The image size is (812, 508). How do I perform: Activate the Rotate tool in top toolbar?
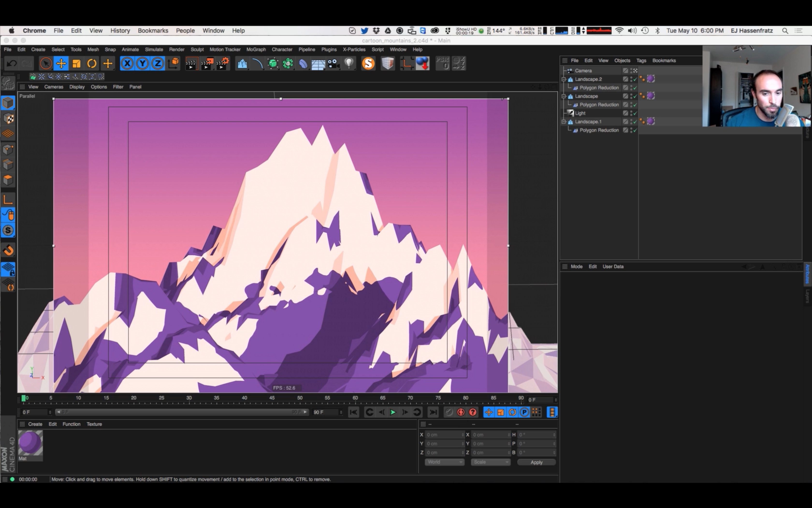pyautogui.click(x=92, y=63)
